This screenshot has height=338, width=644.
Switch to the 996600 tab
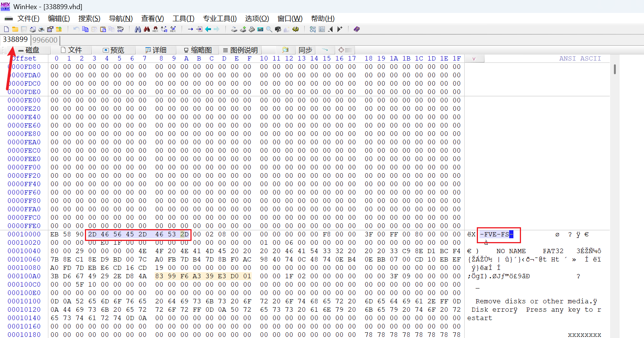tap(45, 40)
